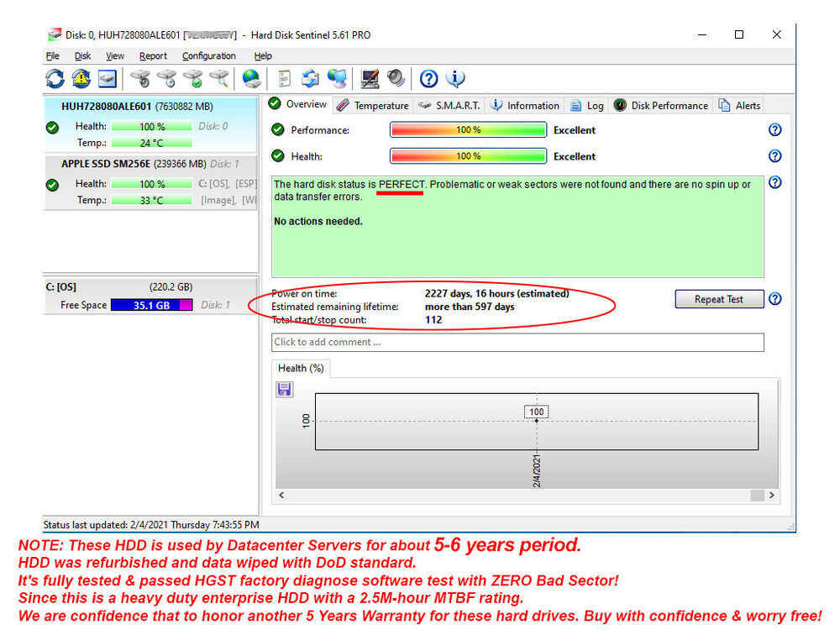Click the chart scrollbar right arrow
Image resolution: width=840 pixels, height=630 pixels.
771,496
